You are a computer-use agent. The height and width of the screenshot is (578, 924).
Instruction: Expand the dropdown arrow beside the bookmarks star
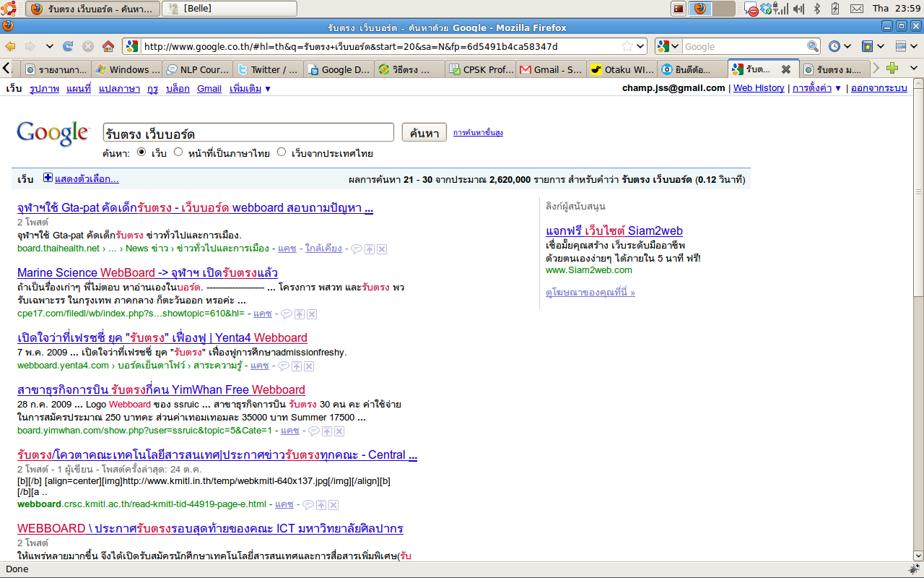point(882,46)
